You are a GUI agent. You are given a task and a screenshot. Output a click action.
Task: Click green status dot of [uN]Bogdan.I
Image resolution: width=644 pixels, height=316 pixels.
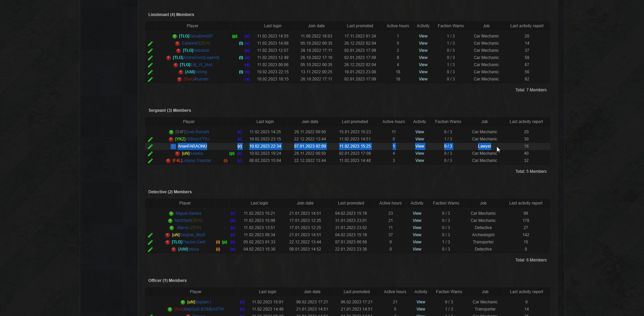click(183, 302)
